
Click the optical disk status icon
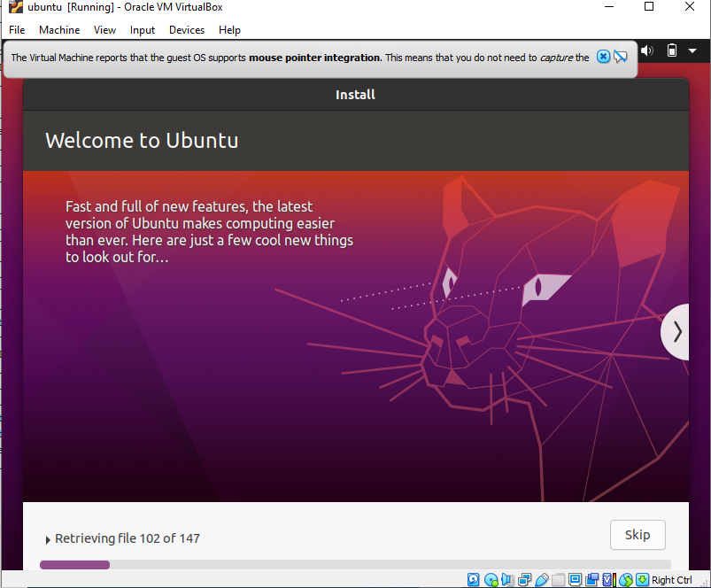[491, 580]
